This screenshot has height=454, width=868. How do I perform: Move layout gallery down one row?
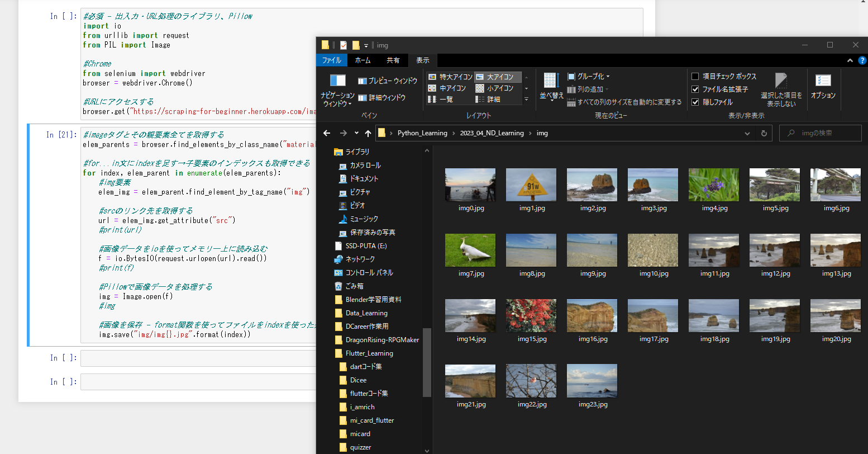point(526,88)
